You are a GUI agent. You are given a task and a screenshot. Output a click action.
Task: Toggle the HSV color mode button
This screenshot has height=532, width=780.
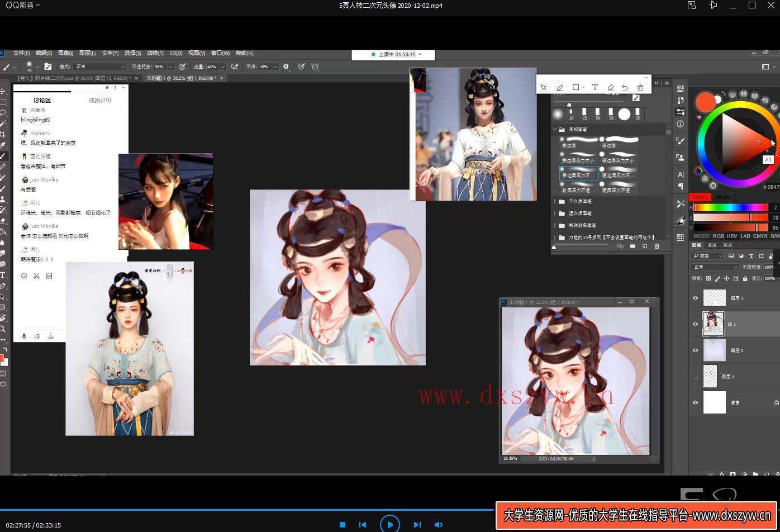coord(732,236)
